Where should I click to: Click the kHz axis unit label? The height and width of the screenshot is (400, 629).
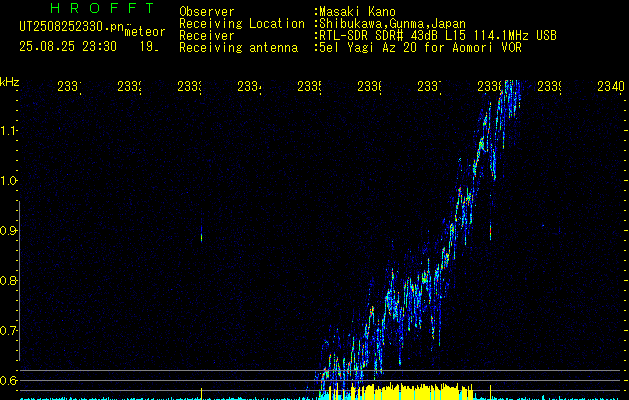(x=9, y=82)
